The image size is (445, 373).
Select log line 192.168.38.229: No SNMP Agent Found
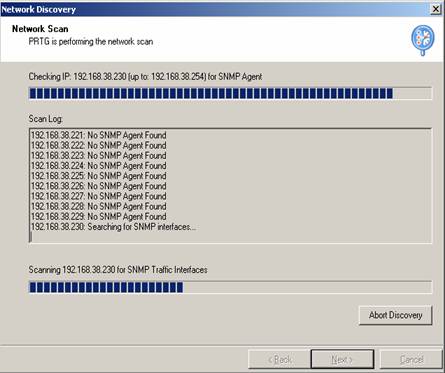(99, 217)
